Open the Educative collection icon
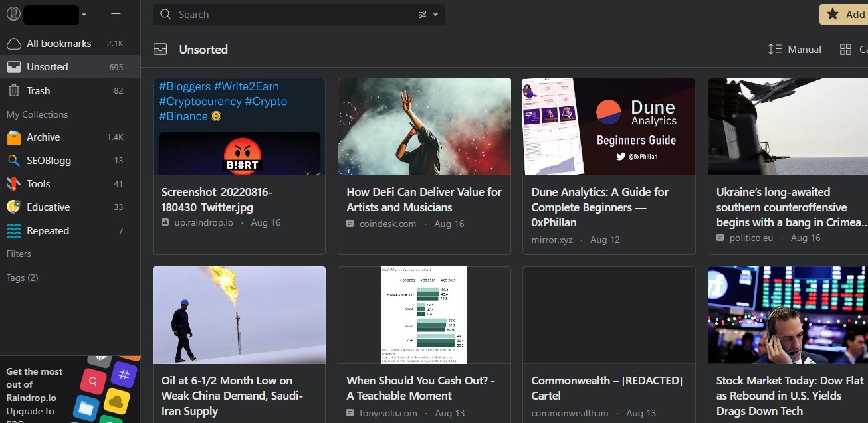This screenshot has width=868, height=423. [13, 207]
